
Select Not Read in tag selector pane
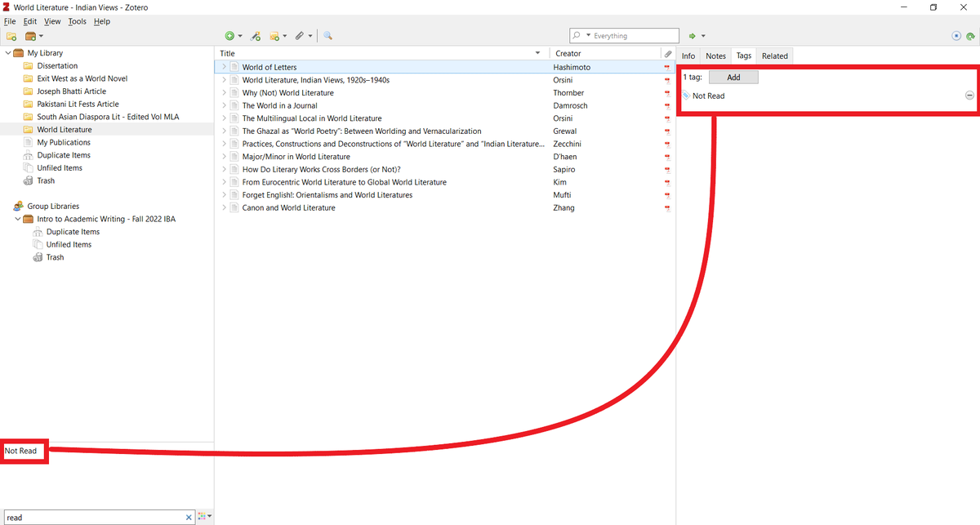point(20,451)
